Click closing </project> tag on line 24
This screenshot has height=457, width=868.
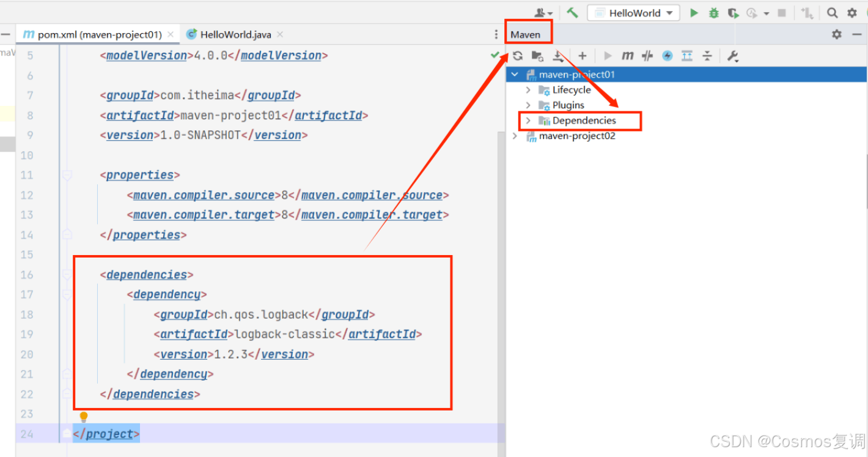pos(106,434)
